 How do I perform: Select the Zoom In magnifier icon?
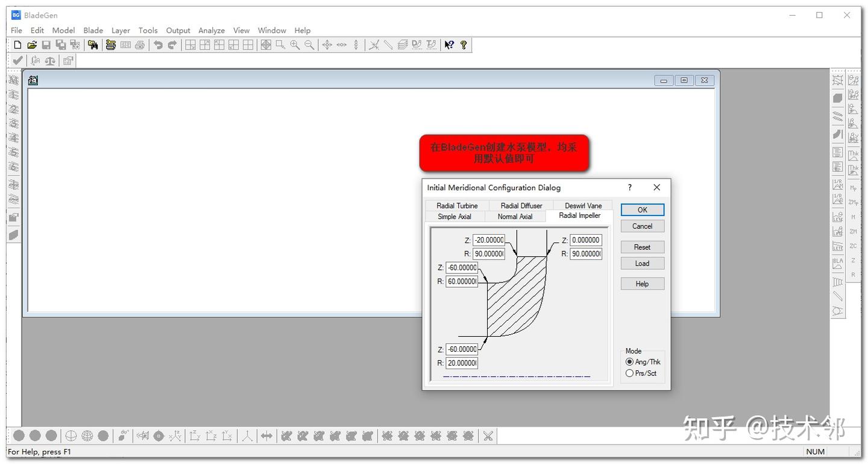point(294,44)
